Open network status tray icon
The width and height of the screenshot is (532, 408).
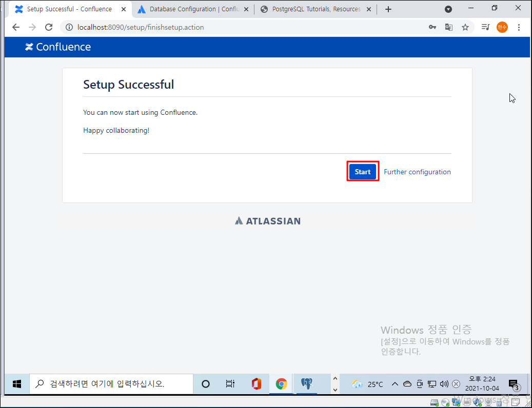(431, 384)
